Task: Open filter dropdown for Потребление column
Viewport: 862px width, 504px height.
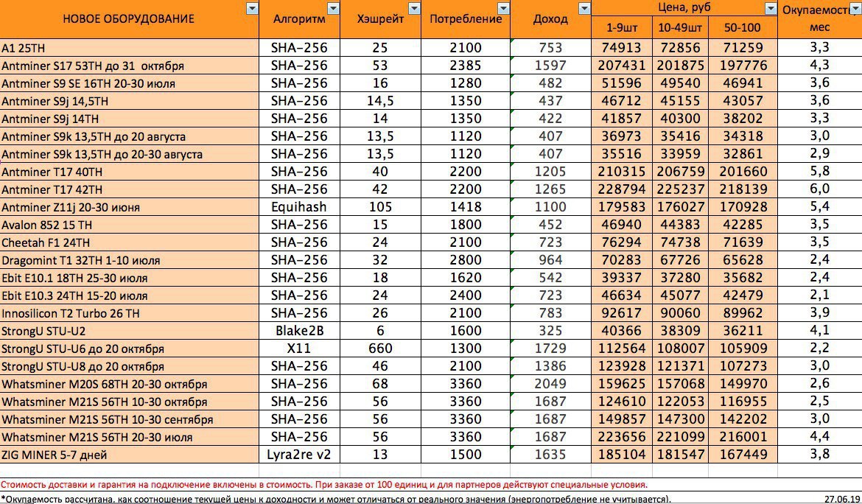Action: [x=503, y=8]
